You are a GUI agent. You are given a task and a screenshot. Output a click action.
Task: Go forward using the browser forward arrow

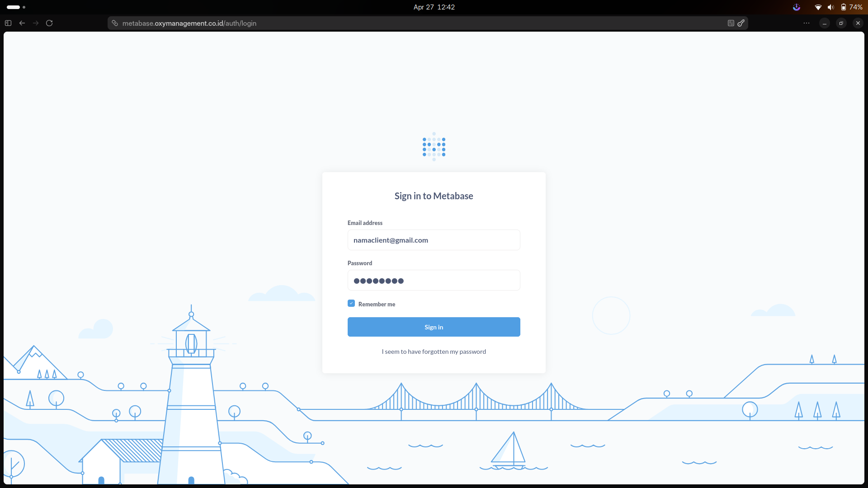pyautogui.click(x=36, y=23)
